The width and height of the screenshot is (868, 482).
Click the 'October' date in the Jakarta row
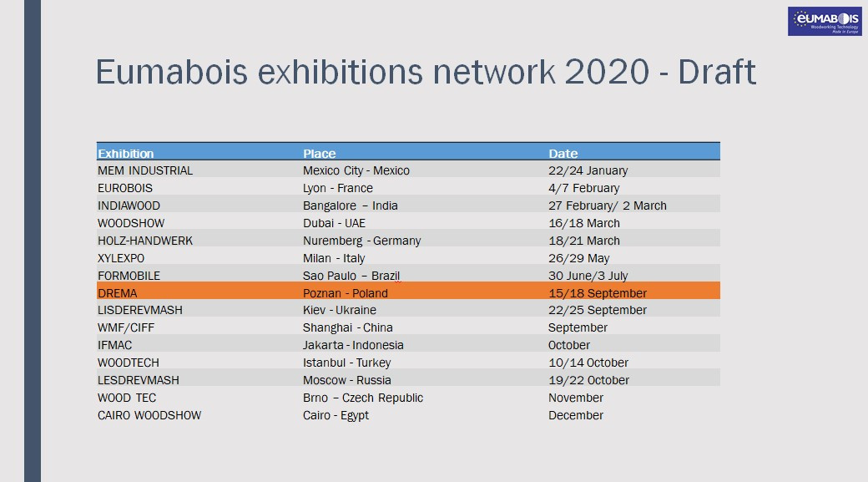(569, 345)
